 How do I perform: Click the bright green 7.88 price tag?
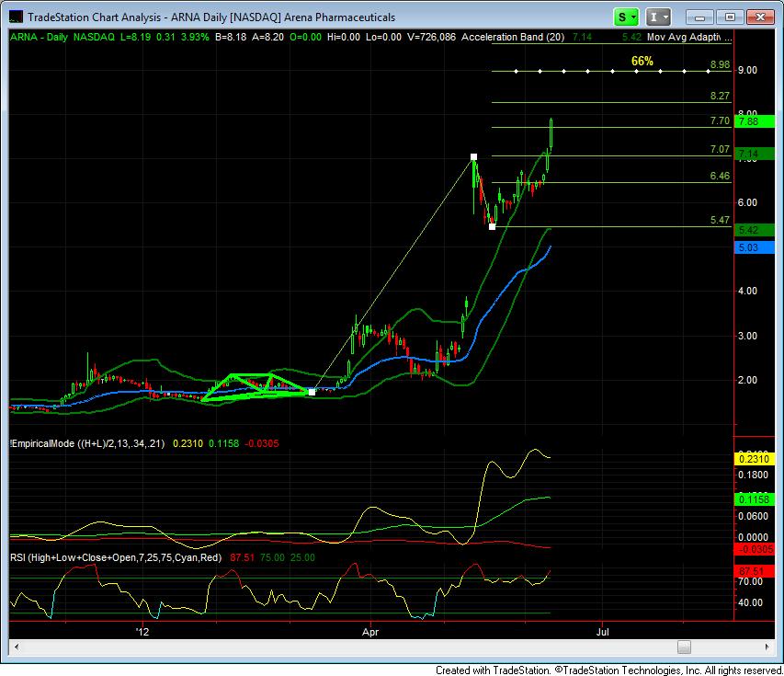pyautogui.click(x=755, y=121)
